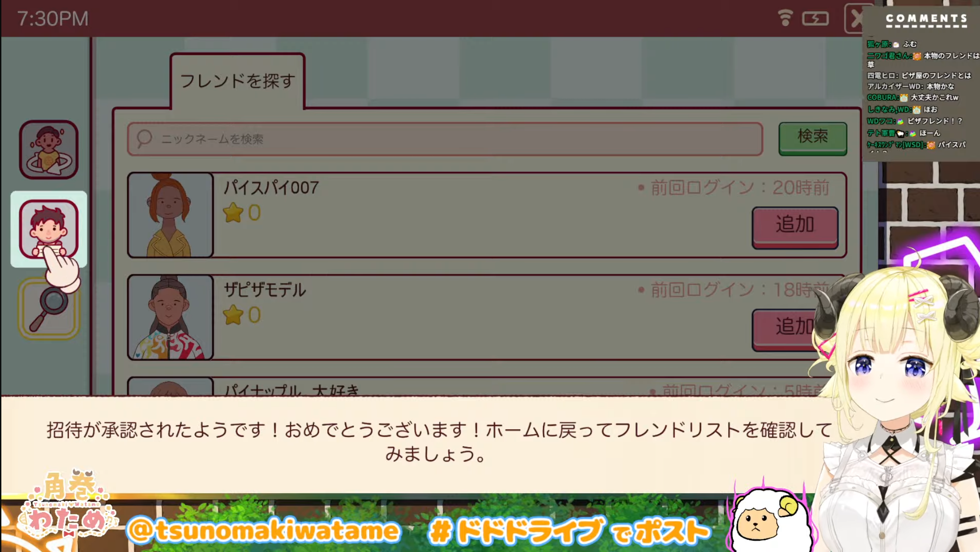This screenshot has width=980, height=552.
Task: Open the pizza chef profile sidebar icon
Action: tap(48, 150)
